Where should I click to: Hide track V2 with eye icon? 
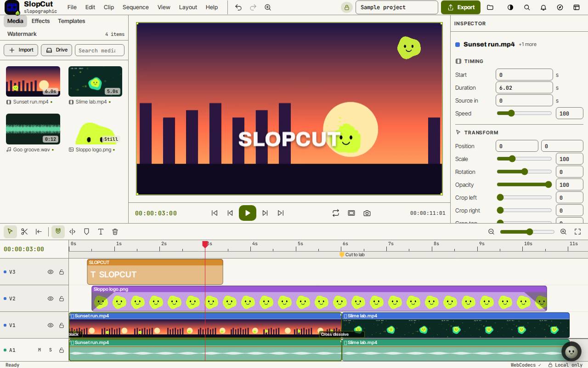click(51, 299)
